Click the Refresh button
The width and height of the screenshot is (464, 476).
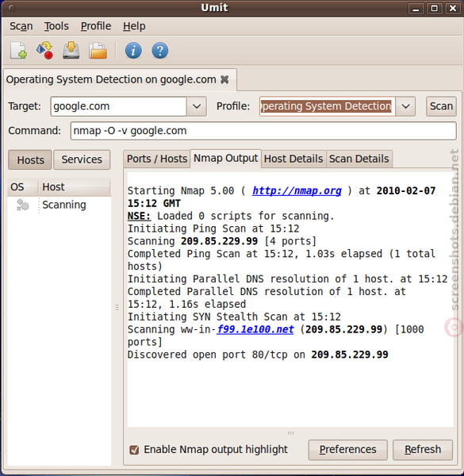coord(423,450)
